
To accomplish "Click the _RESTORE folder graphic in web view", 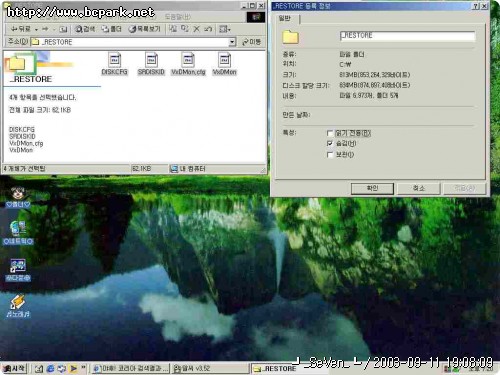I will [x=18, y=63].
